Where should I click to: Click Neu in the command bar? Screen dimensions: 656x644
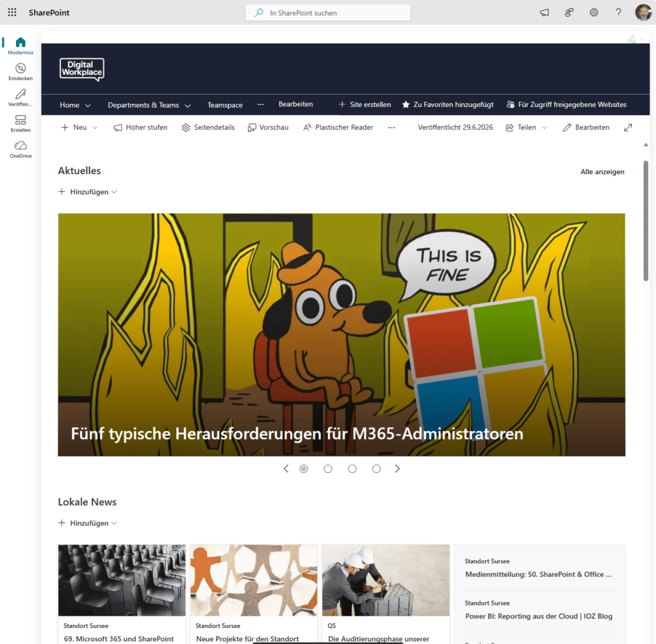click(x=80, y=128)
